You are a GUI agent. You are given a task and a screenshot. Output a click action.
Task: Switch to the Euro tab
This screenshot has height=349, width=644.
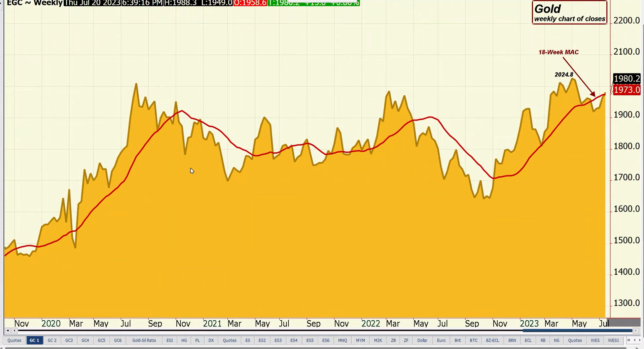(x=441, y=340)
